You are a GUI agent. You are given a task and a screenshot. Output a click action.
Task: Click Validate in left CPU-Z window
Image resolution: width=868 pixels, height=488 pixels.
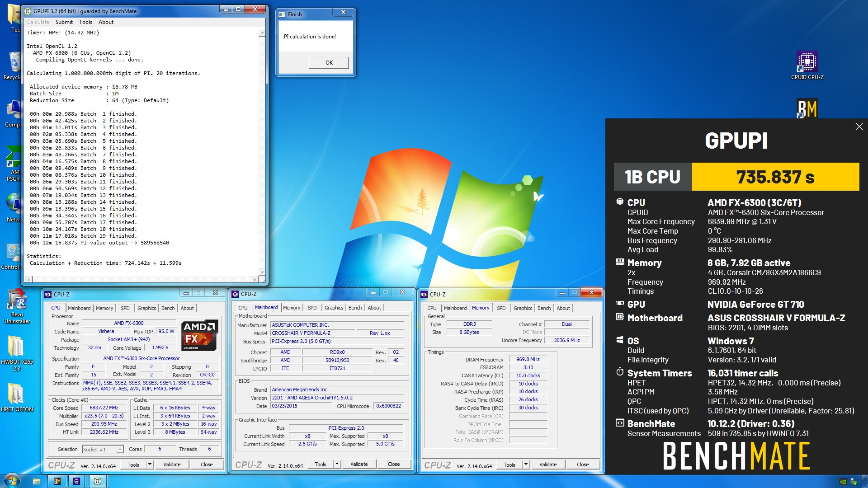tap(172, 465)
